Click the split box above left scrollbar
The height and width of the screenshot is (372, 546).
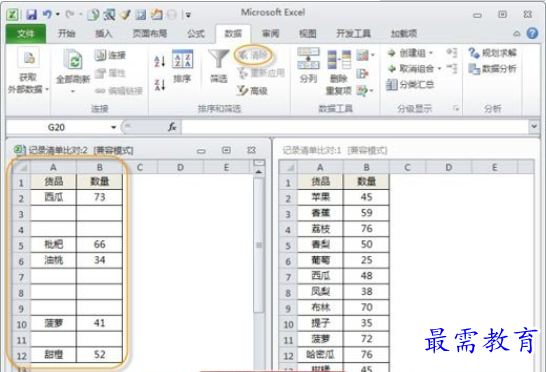(x=259, y=162)
